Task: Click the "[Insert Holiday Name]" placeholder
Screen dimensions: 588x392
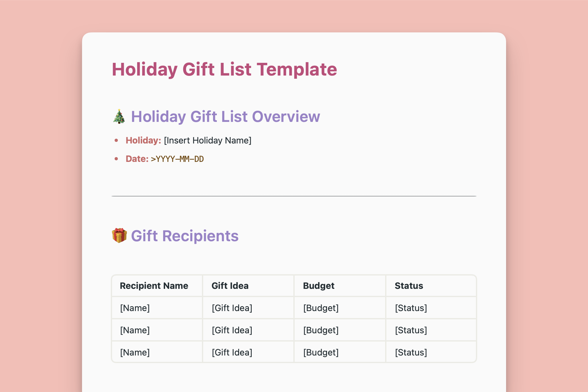Action: coord(208,140)
